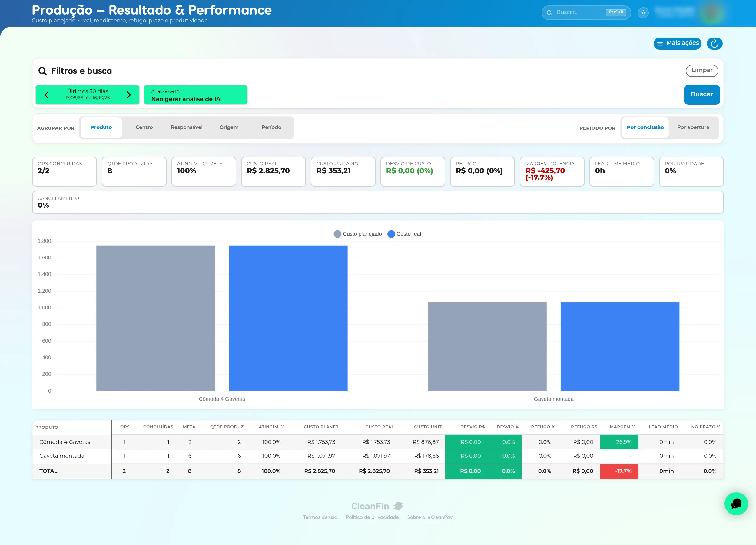Click the MARGEM % column header

(622, 427)
